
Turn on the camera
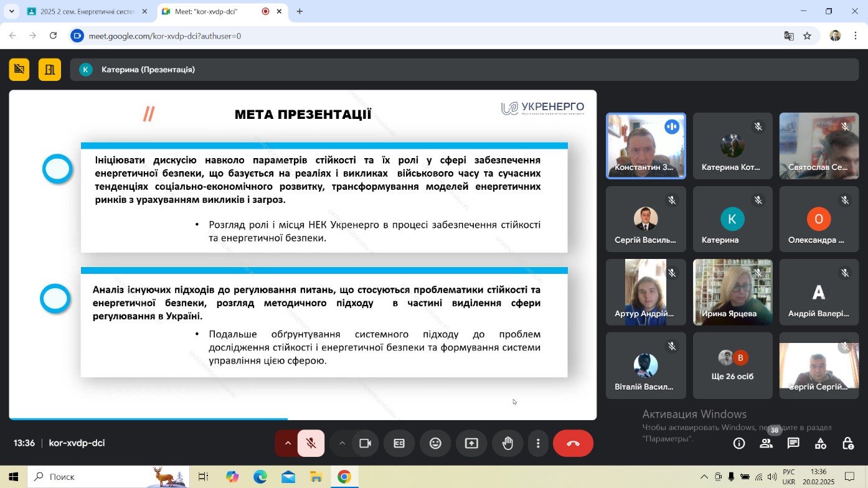point(366,443)
